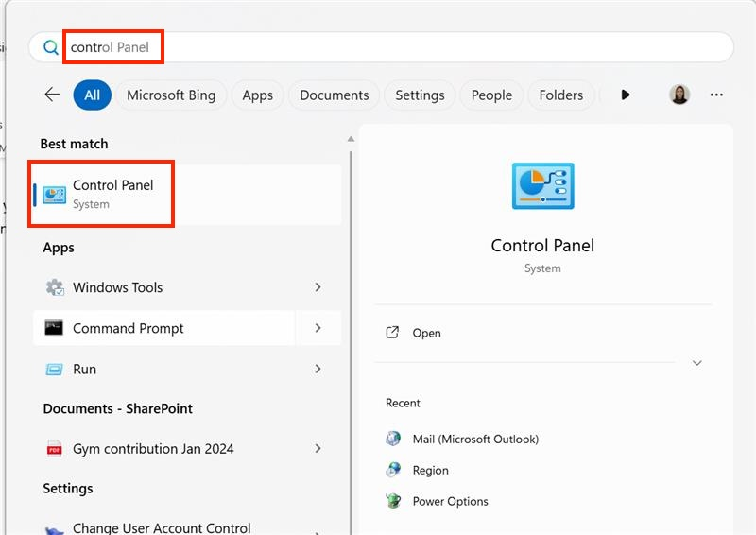The height and width of the screenshot is (535, 756).
Task: Open the three-dot options menu
Action: coord(716,95)
